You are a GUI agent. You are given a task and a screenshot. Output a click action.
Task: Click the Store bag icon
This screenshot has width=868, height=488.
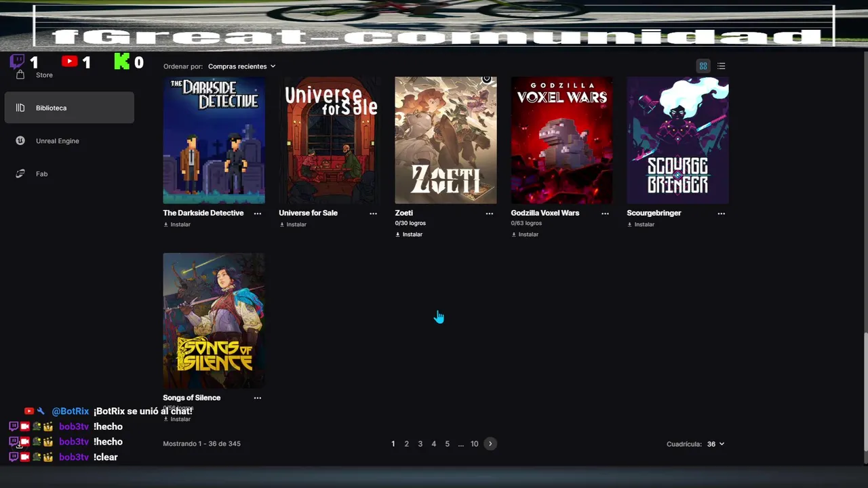pos(20,75)
